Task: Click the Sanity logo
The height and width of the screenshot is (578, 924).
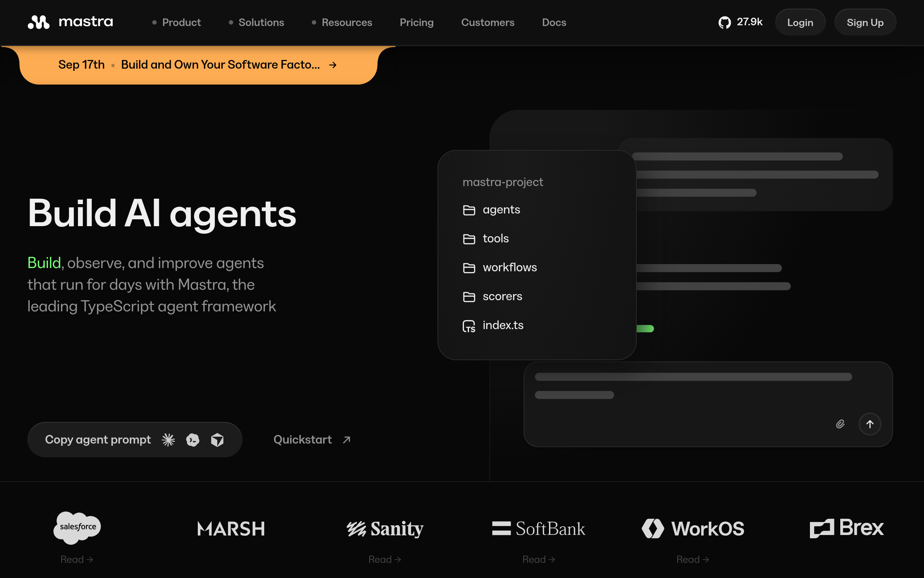Action: pos(385,529)
